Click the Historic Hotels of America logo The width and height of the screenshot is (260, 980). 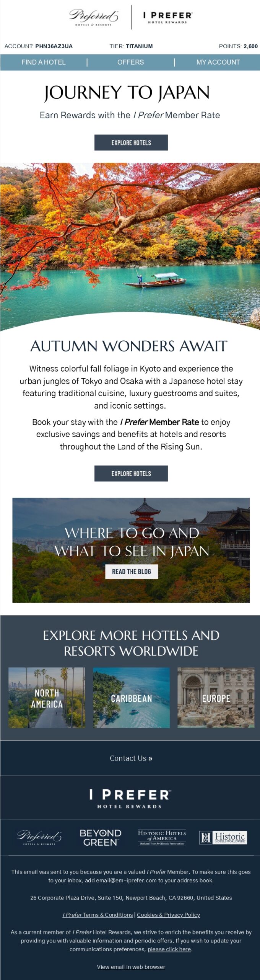(x=162, y=838)
